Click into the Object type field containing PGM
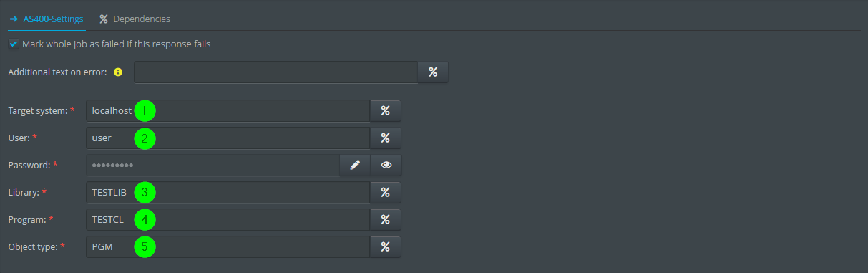This screenshot has width=868, height=273. click(x=228, y=247)
